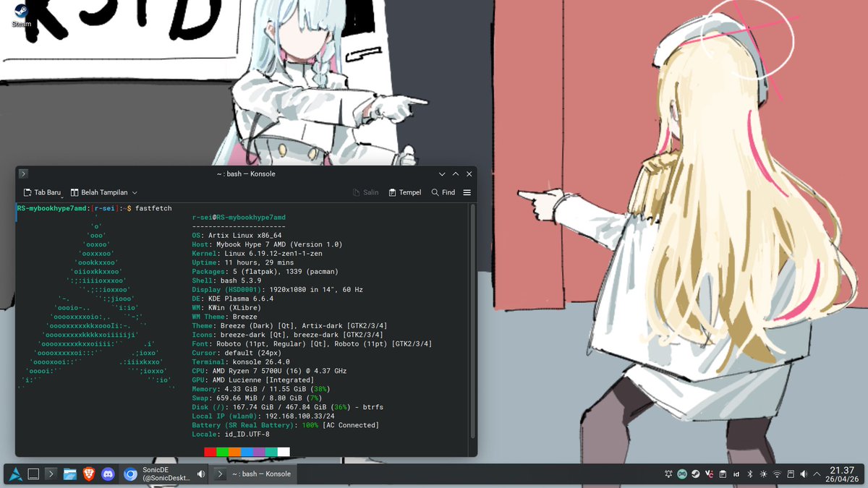This screenshot has height=488, width=868.
Task: Click the WM: KWin (XLibre) line
Action: coord(227,308)
